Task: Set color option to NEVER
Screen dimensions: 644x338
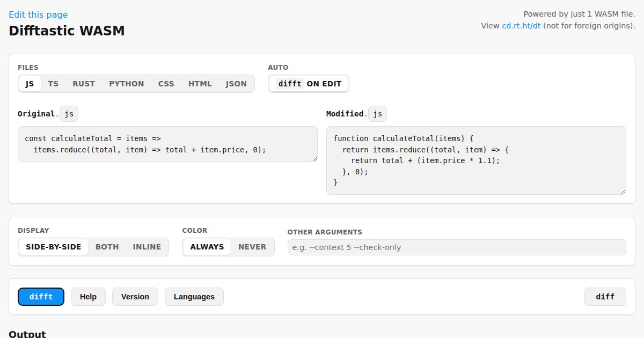Action: (252, 247)
